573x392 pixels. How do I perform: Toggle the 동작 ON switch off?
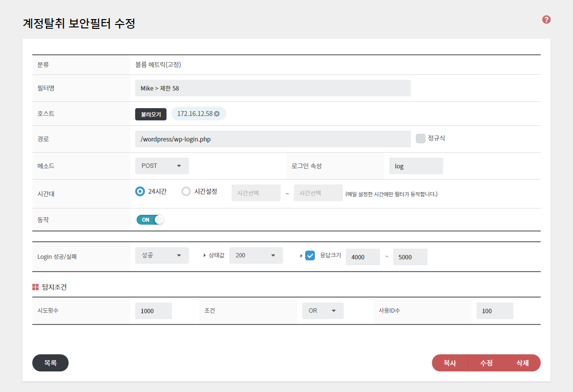point(150,220)
